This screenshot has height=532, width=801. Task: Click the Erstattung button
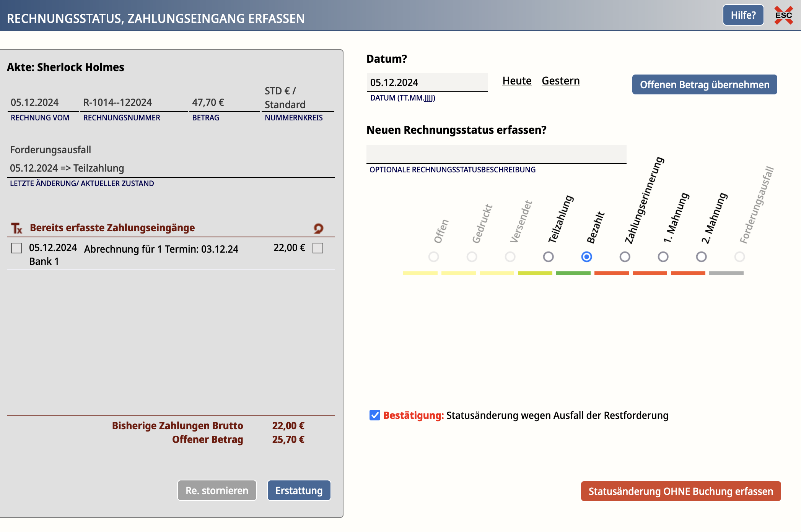click(x=299, y=490)
